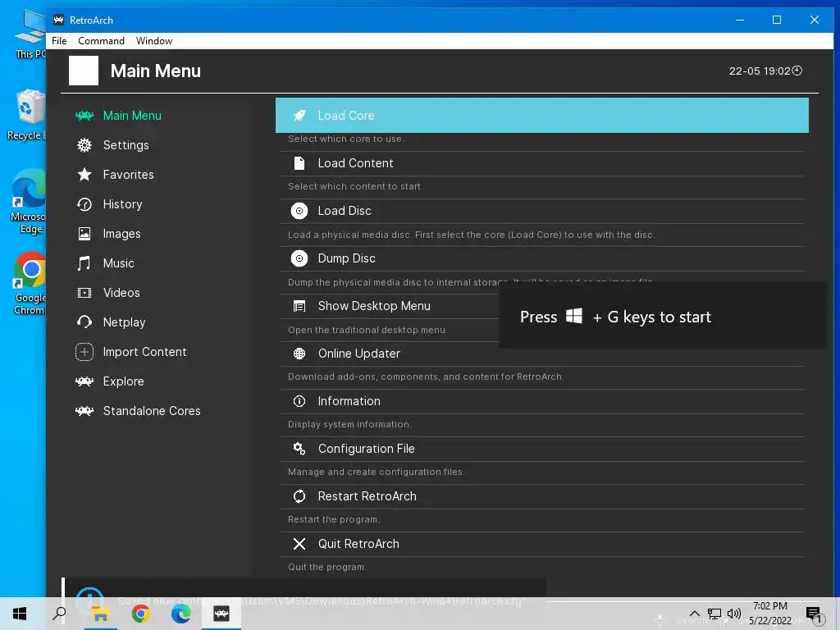Click the volume speaker tray icon
The height and width of the screenshot is (630, 840).
[734, 614]
